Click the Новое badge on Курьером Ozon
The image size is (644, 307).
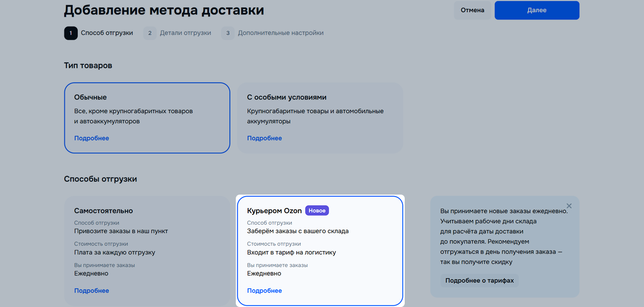pyautogui.click(x=317, y=210)
